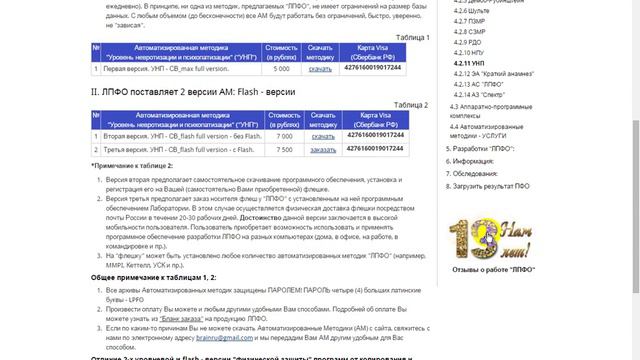
Task: Click "Стоимость (в рублях)" header in Table 1
Action: coord(281,53)
